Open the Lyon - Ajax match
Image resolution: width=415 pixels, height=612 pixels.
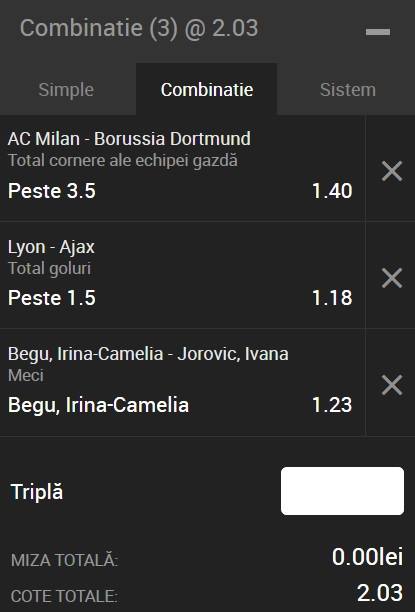[x=51, y=247]
